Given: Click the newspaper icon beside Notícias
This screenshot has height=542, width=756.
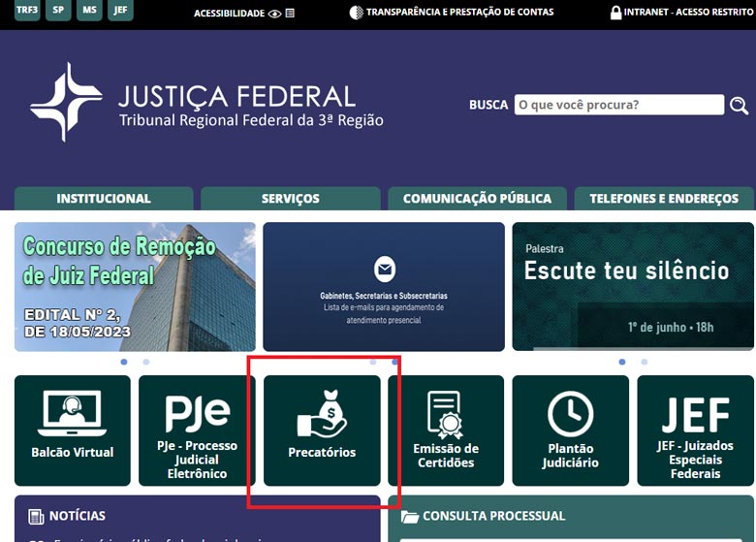Looking at the screenshot, I should point(36,517).
